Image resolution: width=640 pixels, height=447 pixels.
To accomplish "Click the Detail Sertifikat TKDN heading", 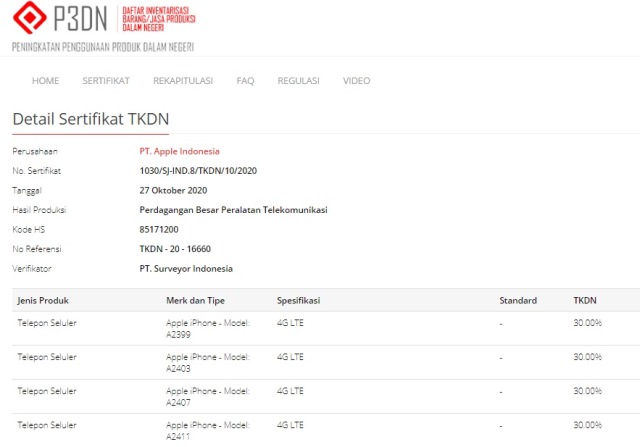I will (x=91, y=119).
